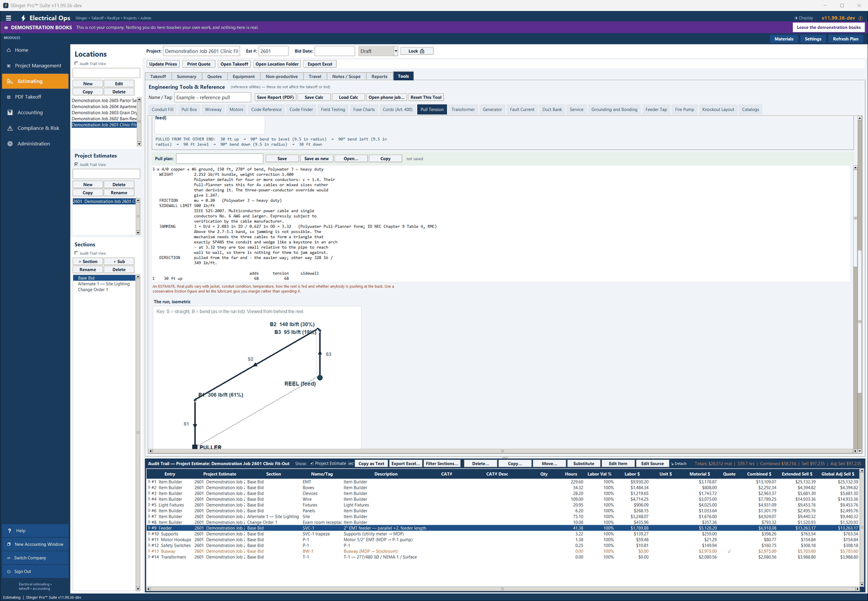Click Save Report (PDF) button
This screenshot has height=601, width=868.
(x=275, y=97)
